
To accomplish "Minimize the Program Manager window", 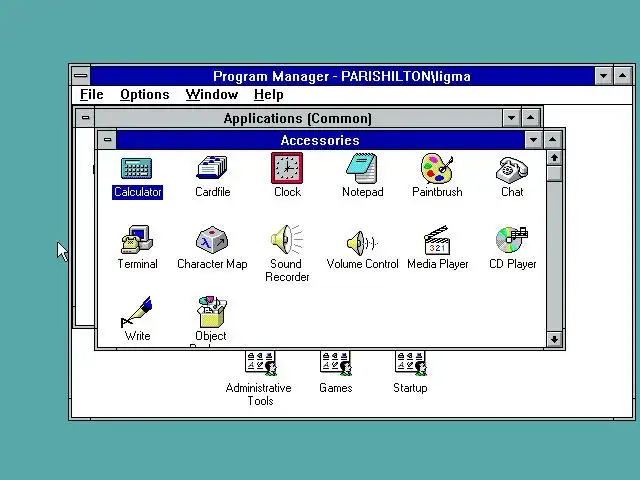I will pos(603,76).
